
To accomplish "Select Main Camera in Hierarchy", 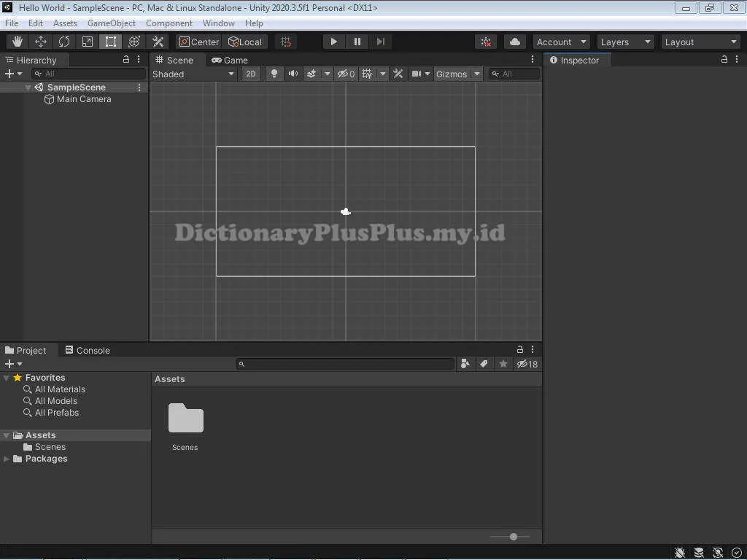I will 78,99.
